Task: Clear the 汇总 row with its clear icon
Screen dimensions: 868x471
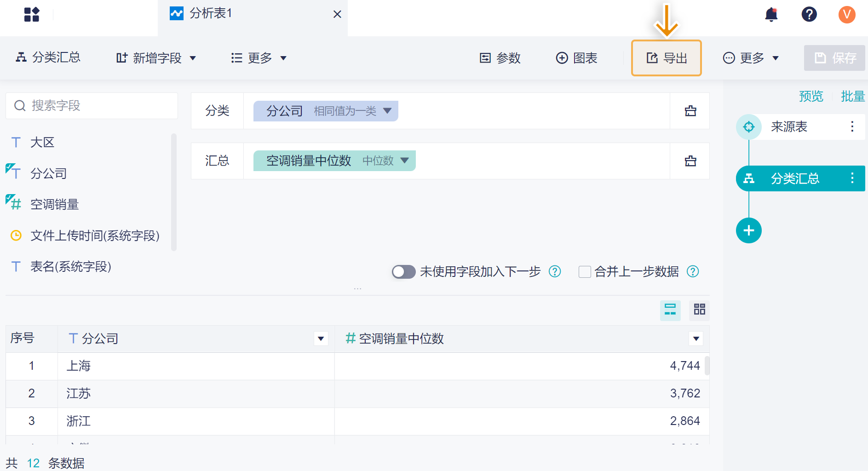Action: [x=690, y=161]
